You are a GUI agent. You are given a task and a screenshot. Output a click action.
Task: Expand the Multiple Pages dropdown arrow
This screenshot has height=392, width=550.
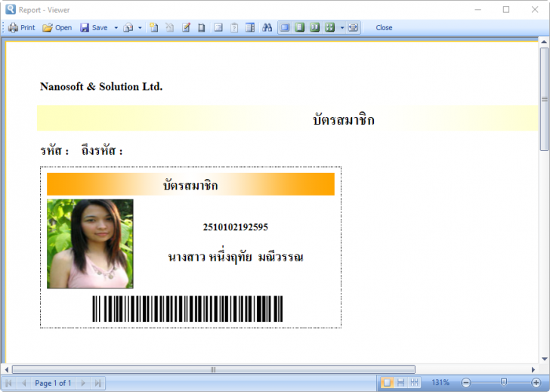[x=342, y=28]
